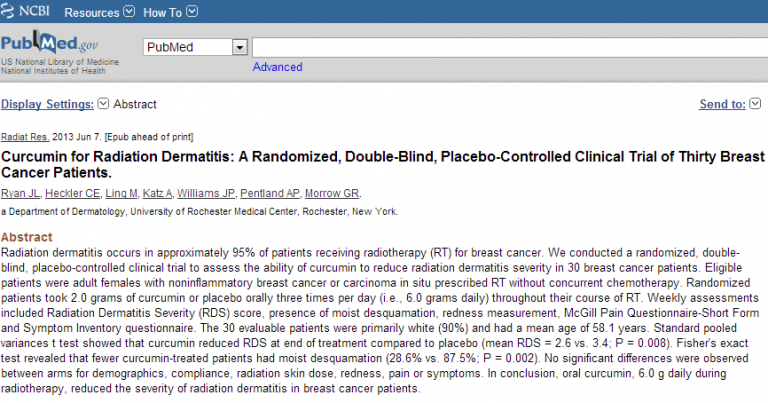The image size is (768, 403).
Task: Click the NCBI logo icon
Action: point(7,10)
